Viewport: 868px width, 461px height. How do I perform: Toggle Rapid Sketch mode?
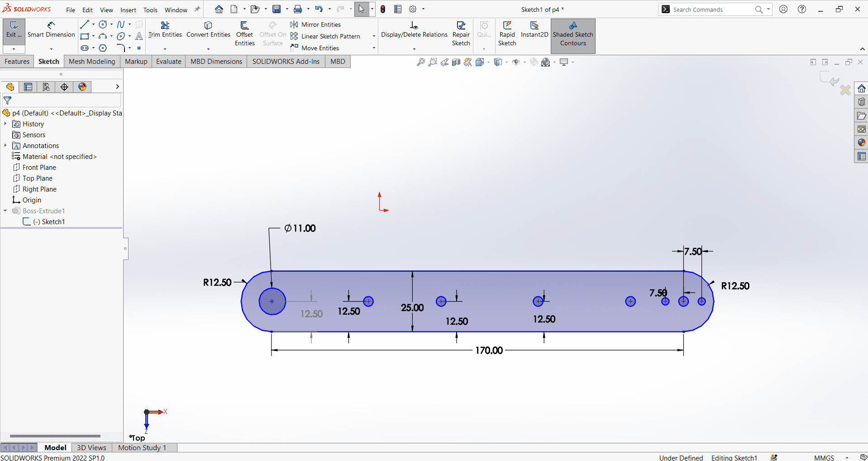click(507, 34)
